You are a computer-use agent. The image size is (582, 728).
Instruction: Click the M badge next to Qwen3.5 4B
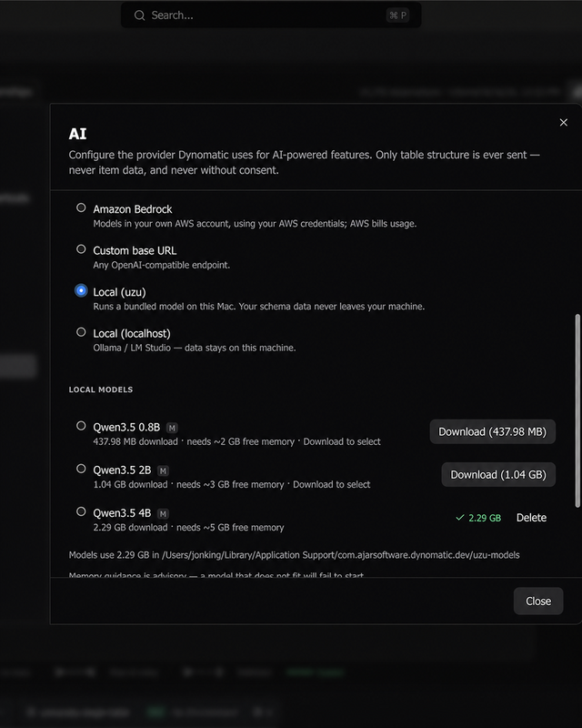(163, 514)
